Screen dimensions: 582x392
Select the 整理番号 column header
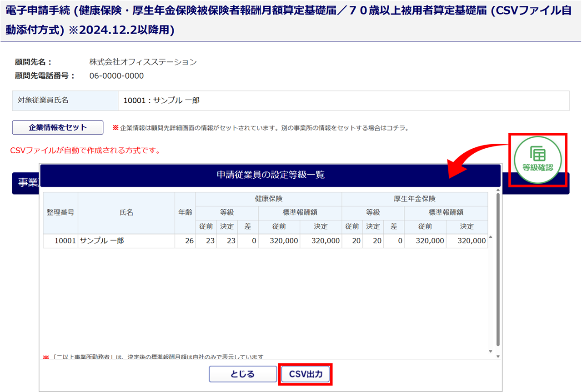pos(60,212)
